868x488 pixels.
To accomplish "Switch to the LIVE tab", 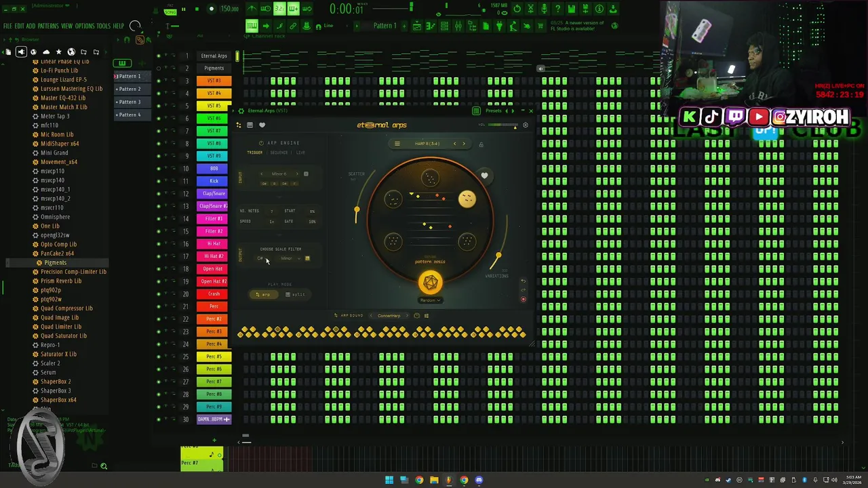I will [300, 152].
